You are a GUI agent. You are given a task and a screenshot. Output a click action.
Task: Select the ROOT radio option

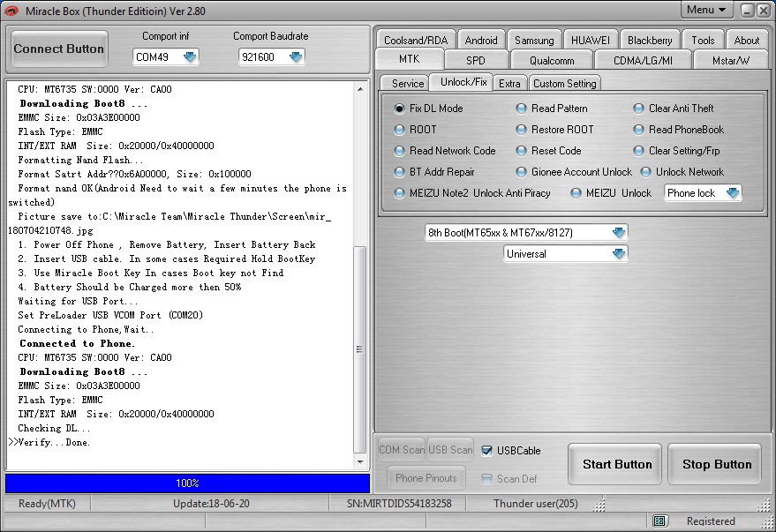399,130
